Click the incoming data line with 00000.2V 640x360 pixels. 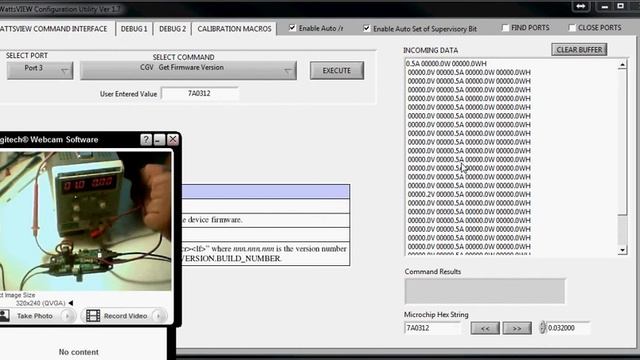(x=469, y=194)
